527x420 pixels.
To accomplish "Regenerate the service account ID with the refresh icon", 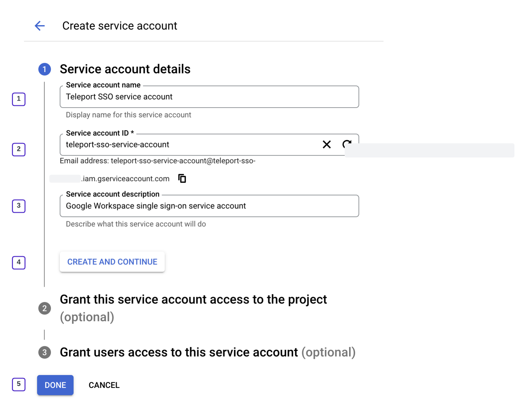I will coord(347,144).
